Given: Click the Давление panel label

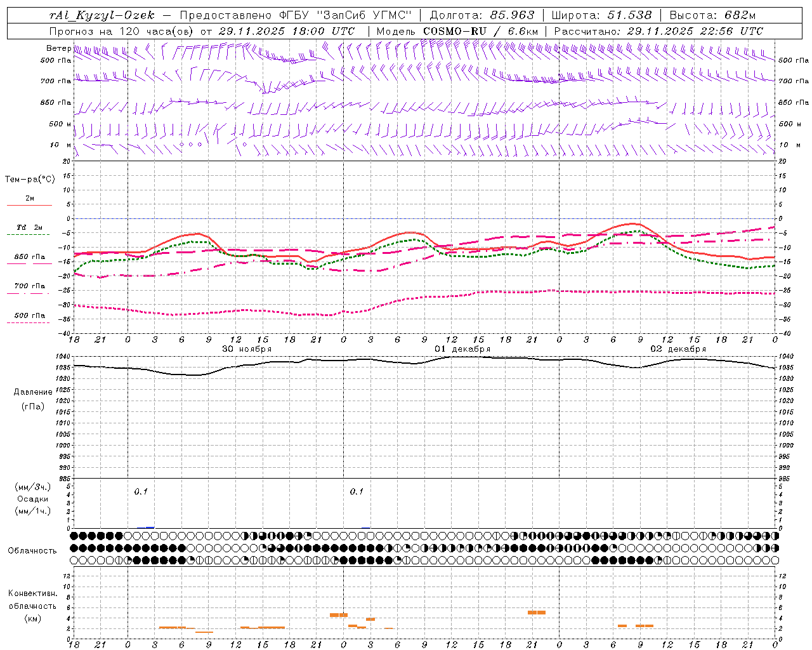Looking at the screenshot, I should [33, 392].
